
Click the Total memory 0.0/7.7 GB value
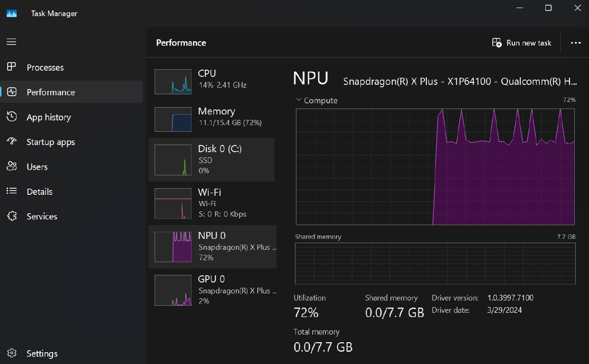tap(323, 347)
